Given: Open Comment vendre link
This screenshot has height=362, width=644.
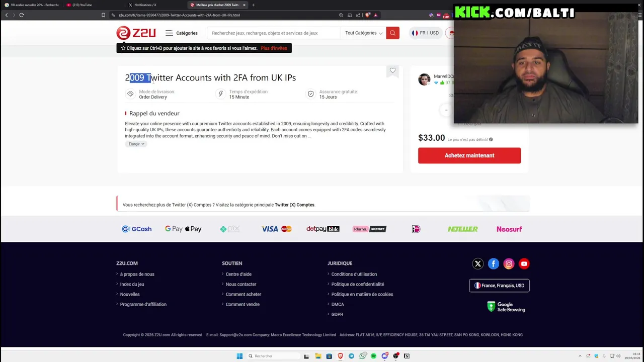Looking at the screenshot, I should [x=243, y=305].
